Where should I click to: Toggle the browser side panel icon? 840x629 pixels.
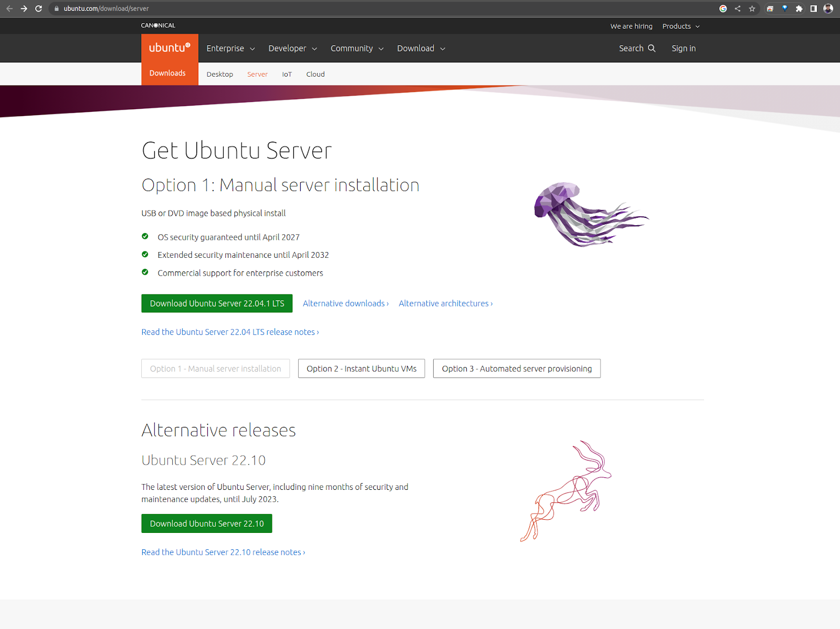(x=814, y=8)
